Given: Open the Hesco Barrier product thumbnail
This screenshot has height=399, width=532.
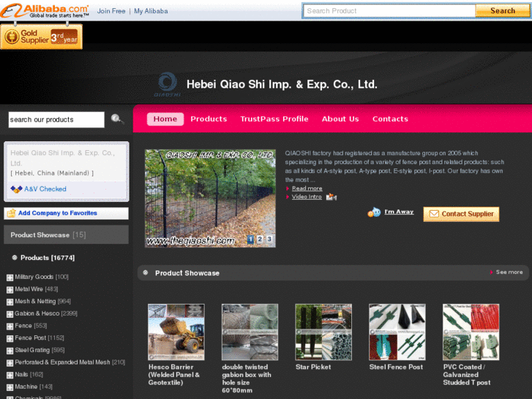Looking at the screenshot, I should click(176, 332).
